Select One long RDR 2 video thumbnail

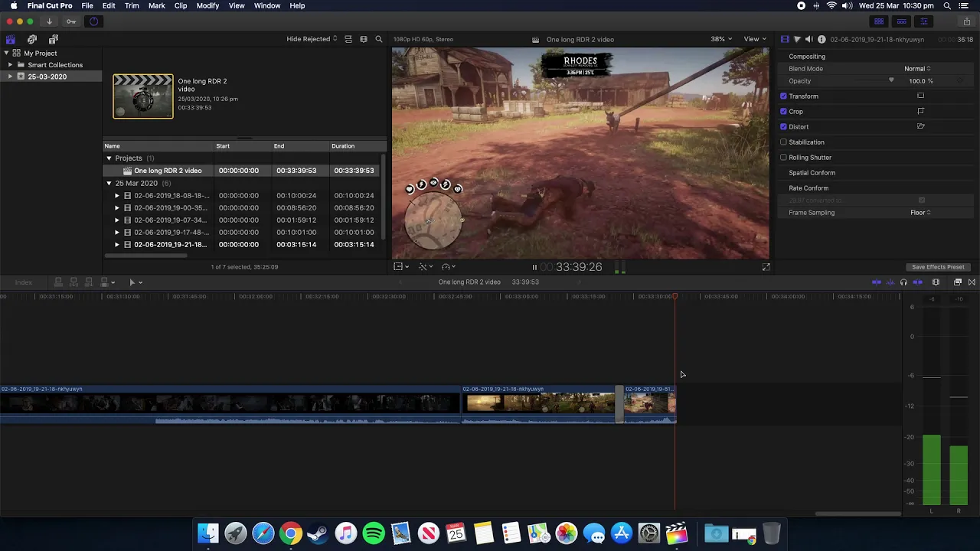[x=143, y=96]
